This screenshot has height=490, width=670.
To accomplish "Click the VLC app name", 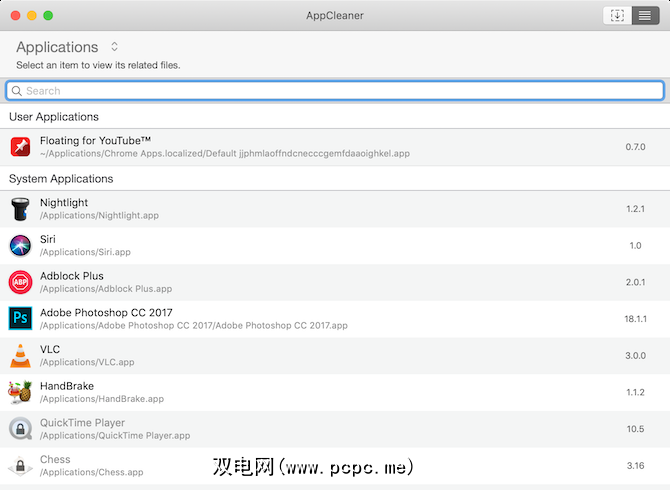I will click(50, 349).
